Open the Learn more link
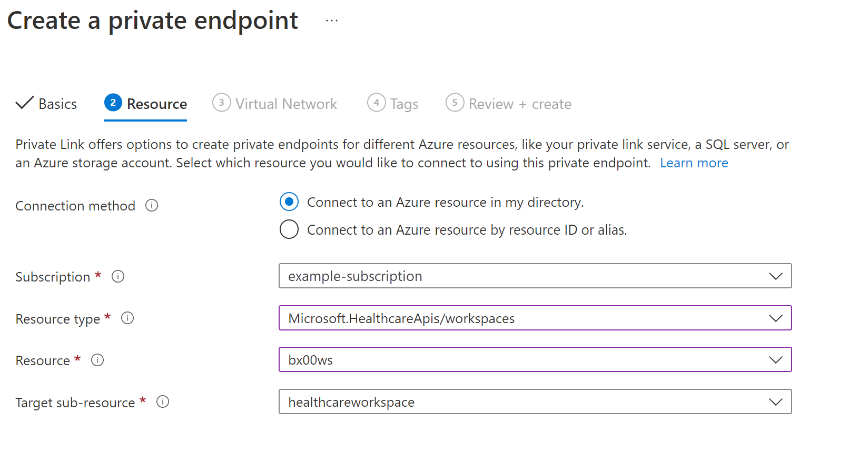 pyautogui.click(x=694, y=163)
